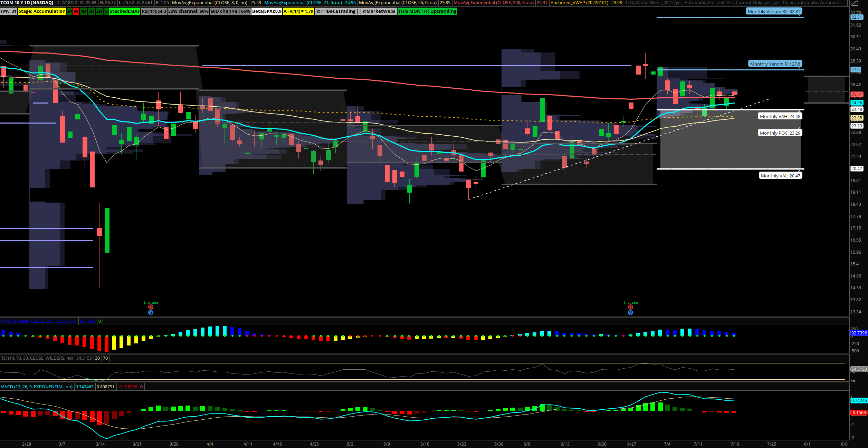Click the 20.47 price axis bubble
This screenshot has width=868, height=448.
click(x=857, y=168)
